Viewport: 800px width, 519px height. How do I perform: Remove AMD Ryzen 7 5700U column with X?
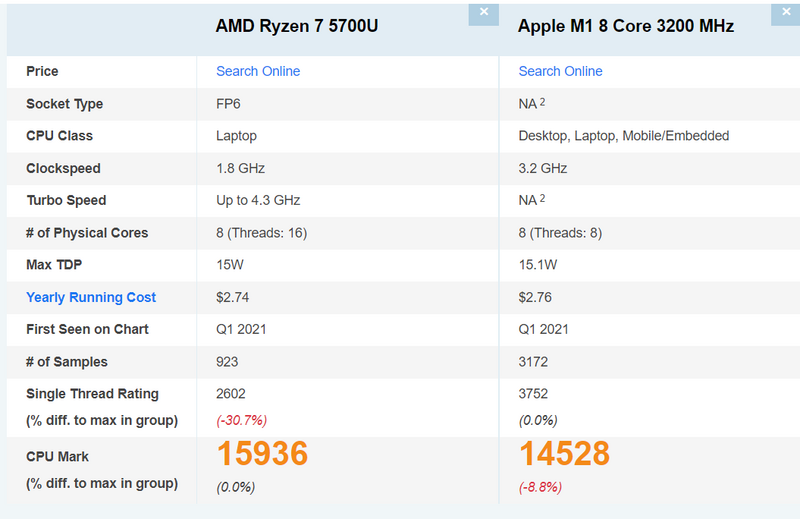coord(484,14)
